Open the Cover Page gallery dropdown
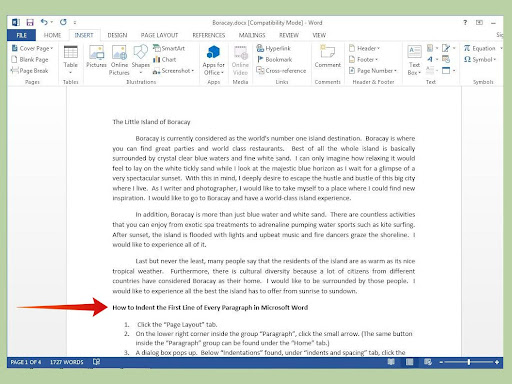Viewport: 512px width, 384px height. (32, 48)
